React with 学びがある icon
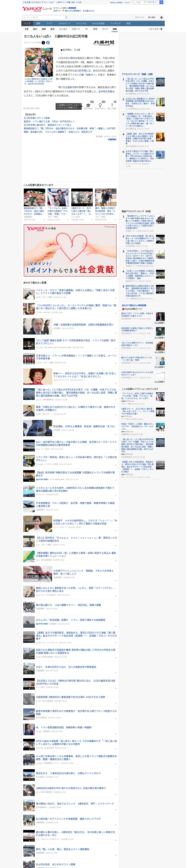Screen dimensions: 186x868 [x=89, y=105]
